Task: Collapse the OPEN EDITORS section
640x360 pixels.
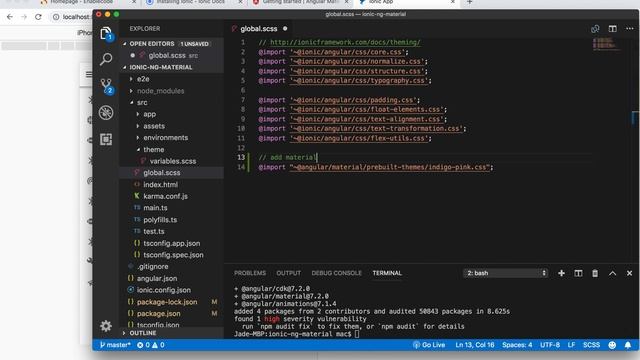Action: pos(171,44)
